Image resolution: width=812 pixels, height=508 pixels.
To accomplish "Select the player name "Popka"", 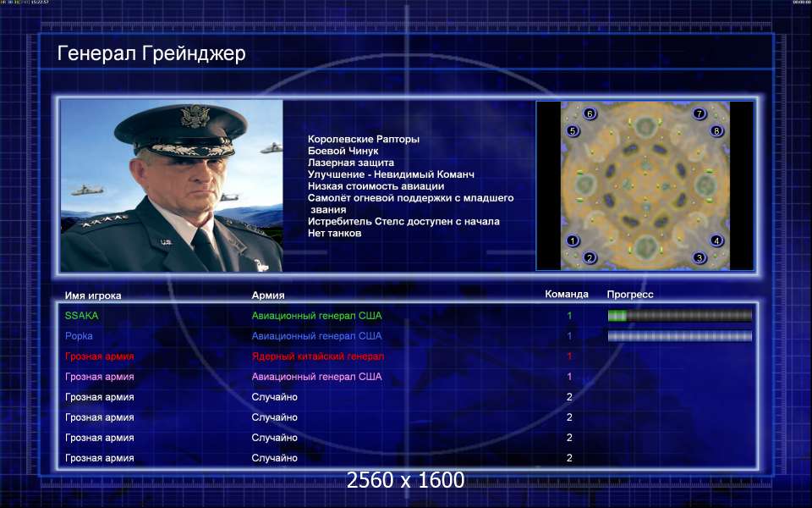I will [79, 336].
